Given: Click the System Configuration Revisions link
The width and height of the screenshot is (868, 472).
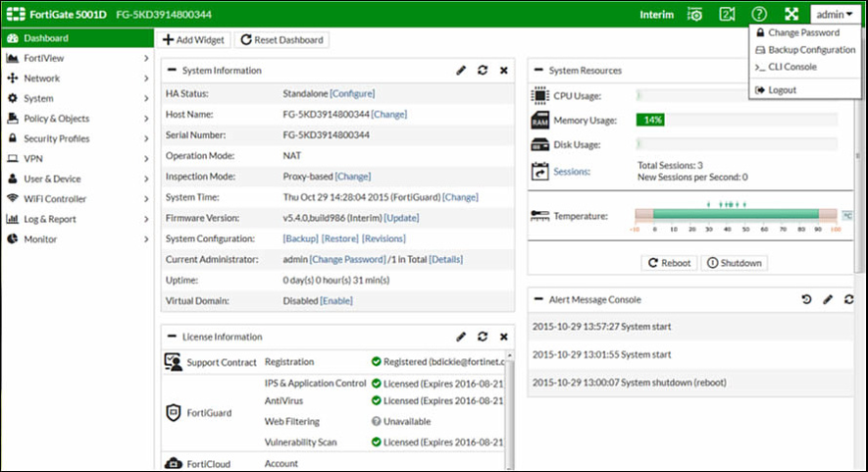Looking at the screenshot, I should click(383, 238).
